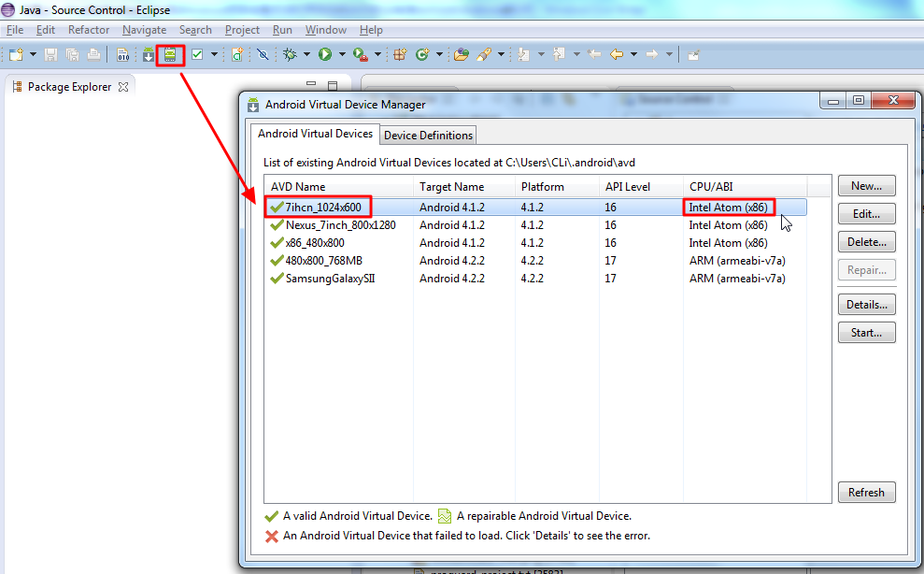This screenshot has height=574, width=924.
Task: Click the Pin Editor toolbar icon
Action: [x=693, y=55]
